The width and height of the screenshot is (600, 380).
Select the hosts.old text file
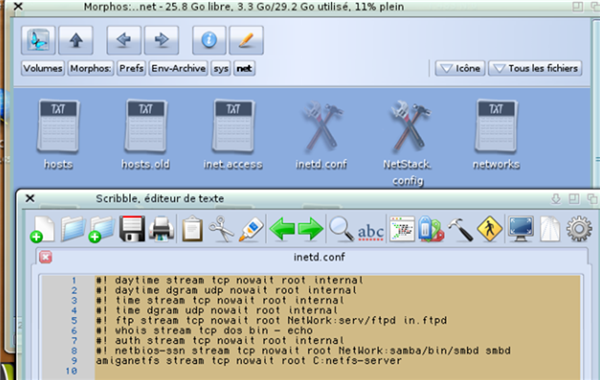[145, 135]
